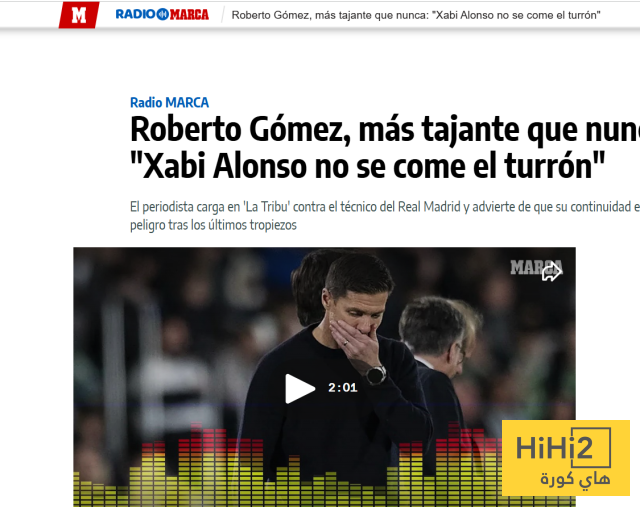The image size is (640, 507).
Task: Click the video thumbnail of Xabi Alonso
Action: pos(324,377)
